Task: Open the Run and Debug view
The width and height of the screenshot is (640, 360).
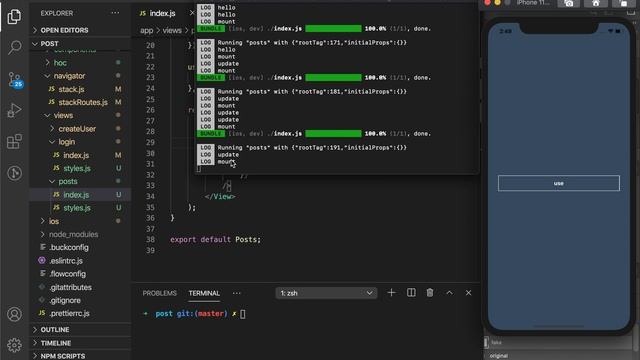Action: coord(14,110)
